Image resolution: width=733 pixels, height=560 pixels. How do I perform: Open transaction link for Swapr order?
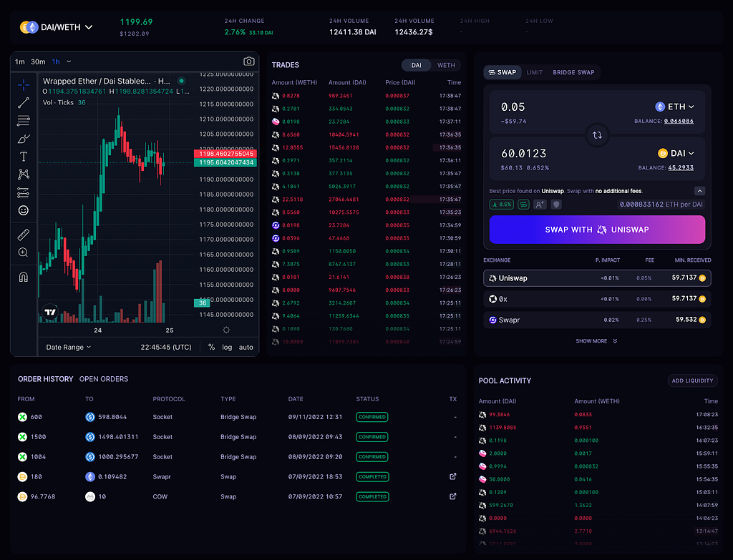(x=452, y=476)
